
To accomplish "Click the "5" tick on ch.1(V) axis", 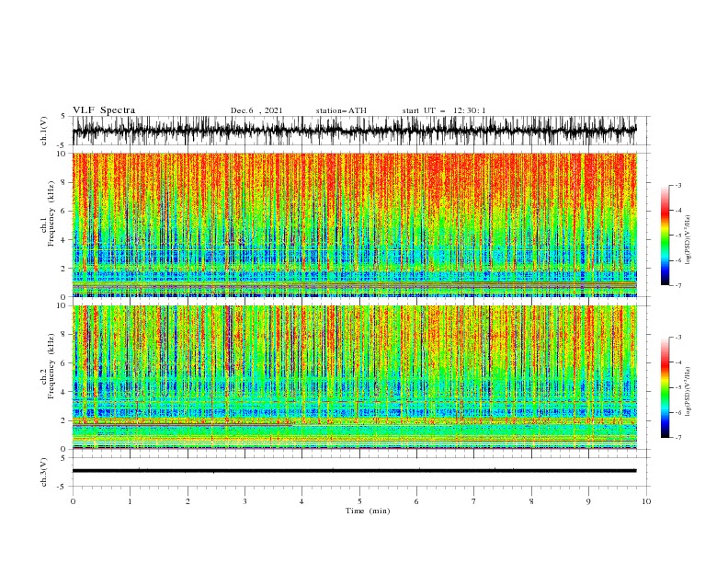I will (x=63, y=117).
